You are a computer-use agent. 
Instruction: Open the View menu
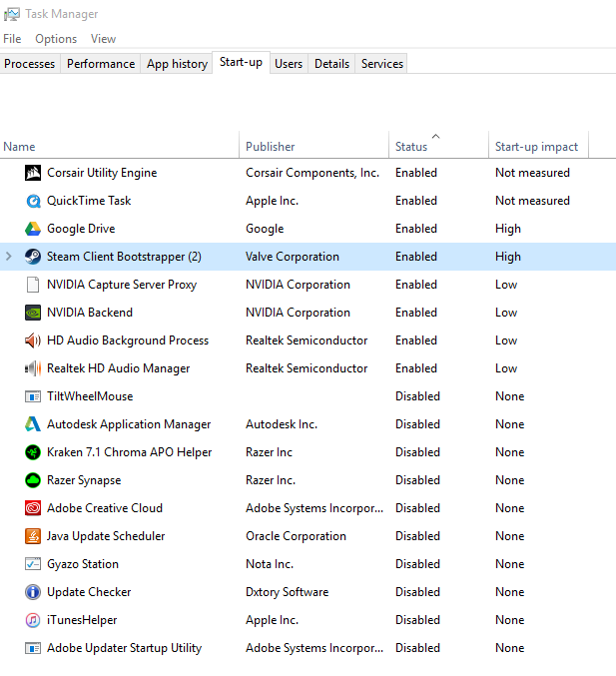click(x=103, y=39)
